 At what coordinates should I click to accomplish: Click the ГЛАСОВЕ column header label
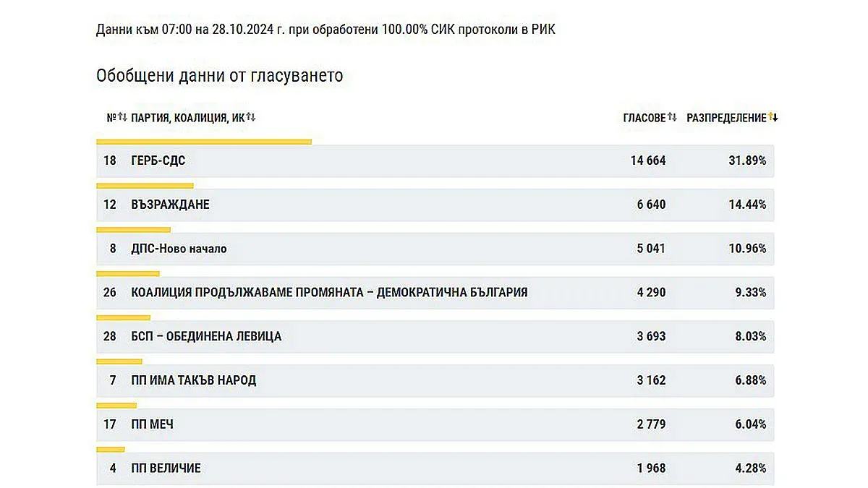point(644,118)
